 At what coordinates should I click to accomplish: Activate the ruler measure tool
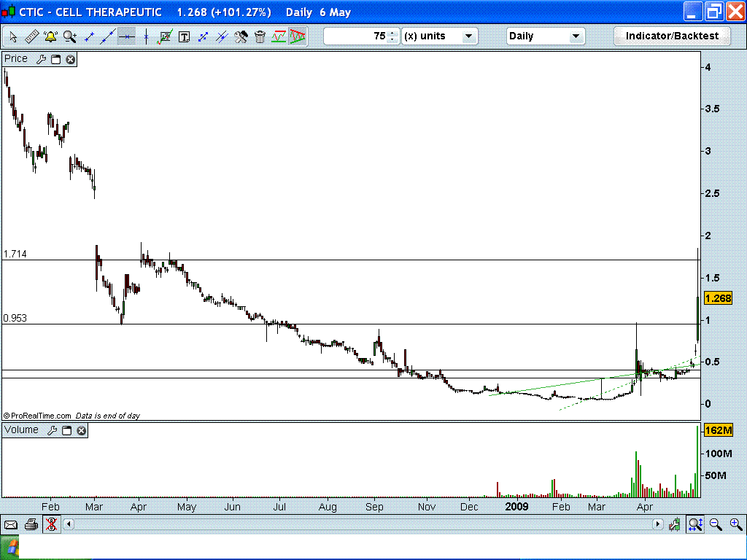(31, 36)
